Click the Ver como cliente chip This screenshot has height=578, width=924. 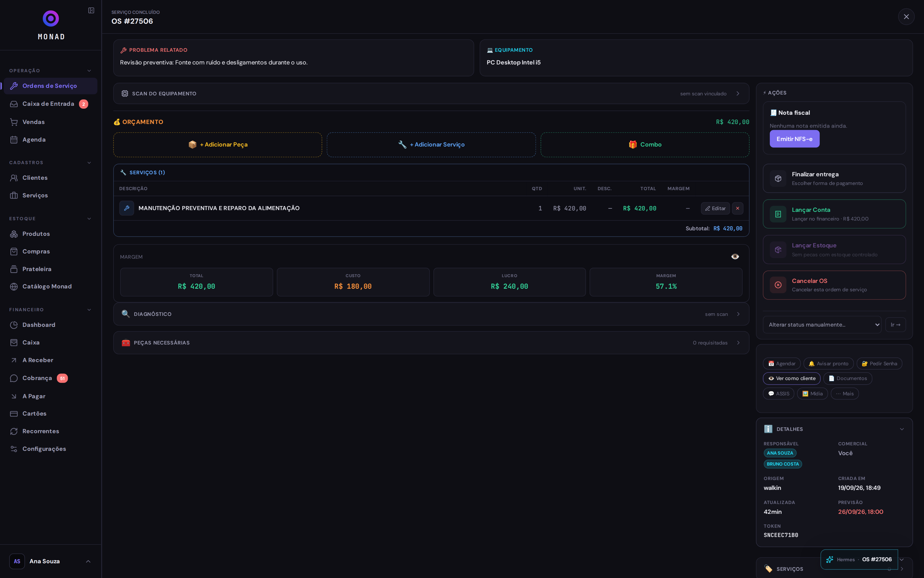pyautogui.click(x=791, y=379)
